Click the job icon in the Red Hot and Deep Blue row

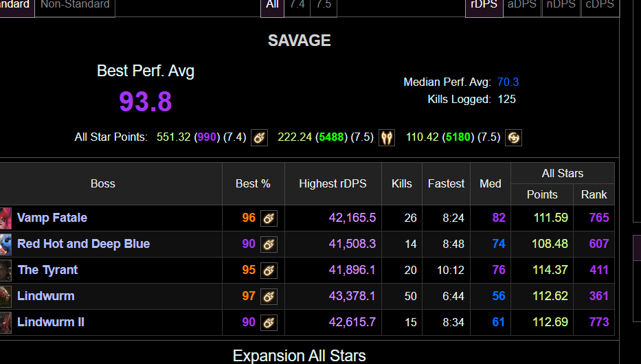pos(269,244)
